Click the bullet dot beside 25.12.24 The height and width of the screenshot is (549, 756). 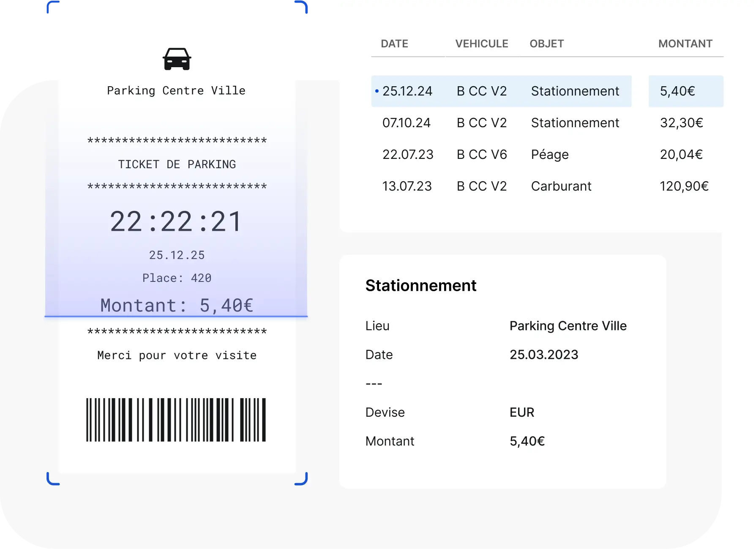[377, 91]
